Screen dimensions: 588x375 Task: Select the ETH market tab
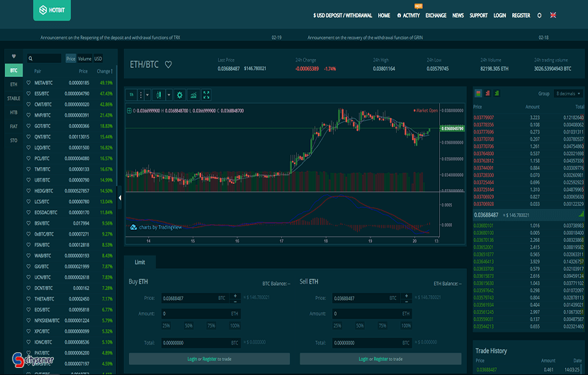(x=14, y=85)
